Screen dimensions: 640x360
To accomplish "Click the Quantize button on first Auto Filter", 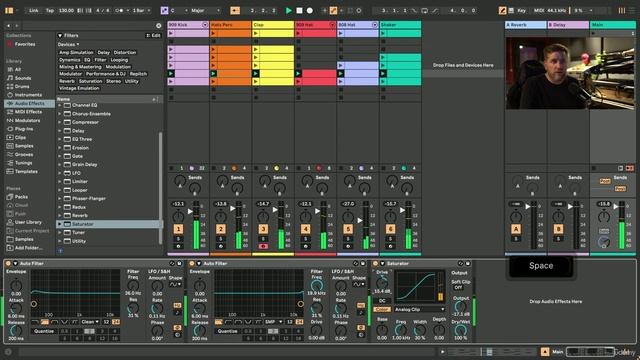I will (x=44, y=331).
